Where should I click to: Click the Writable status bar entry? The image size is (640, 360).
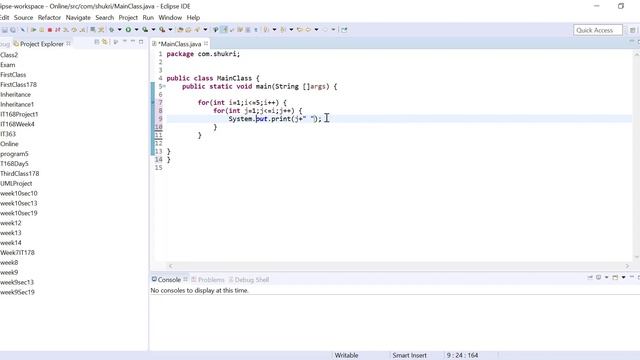[x=346, y=356]
